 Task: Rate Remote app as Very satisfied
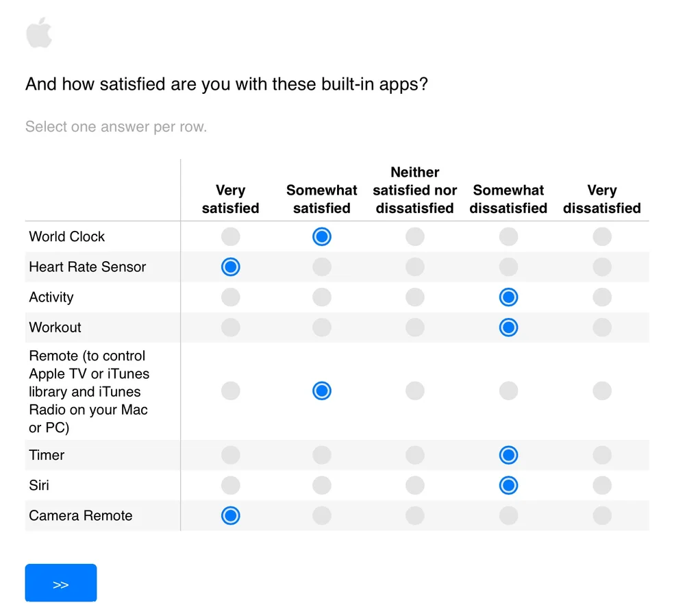coord(231,391)
